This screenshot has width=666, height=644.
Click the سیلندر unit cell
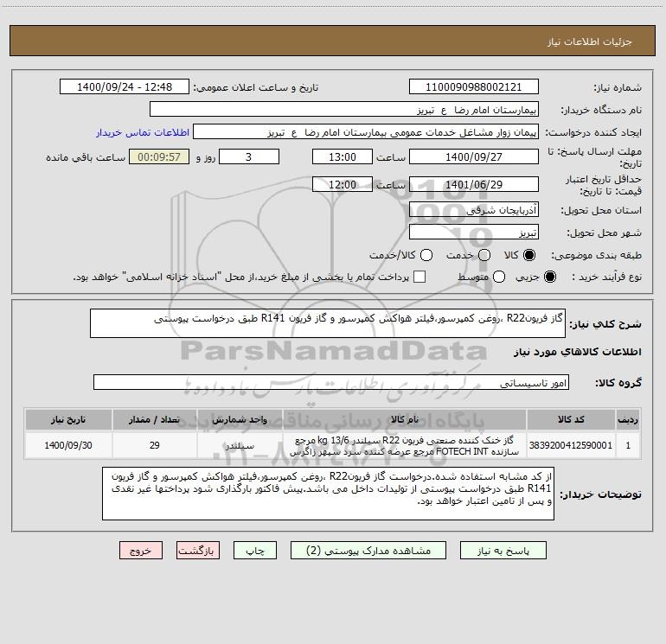240,445
